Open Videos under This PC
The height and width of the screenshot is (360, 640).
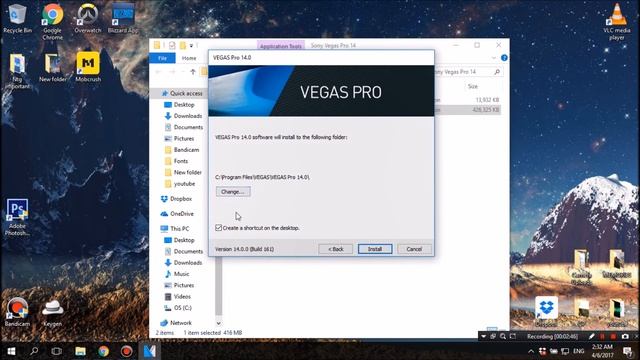pyautogui.click(x=178, y=297)
